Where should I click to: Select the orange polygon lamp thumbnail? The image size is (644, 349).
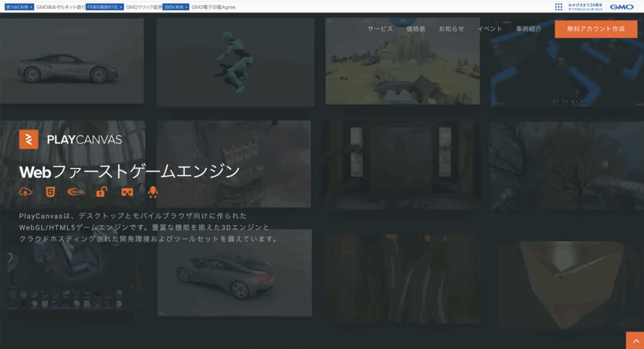coord(571,284)
